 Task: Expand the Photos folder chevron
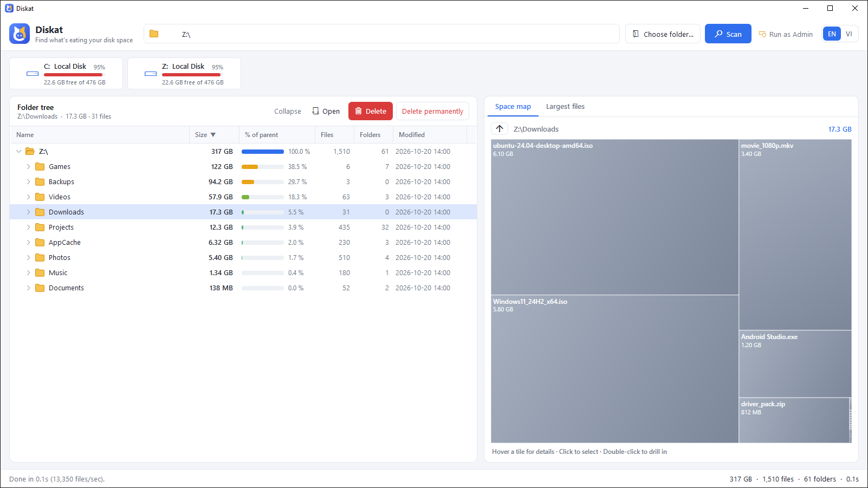coord(28,257)
